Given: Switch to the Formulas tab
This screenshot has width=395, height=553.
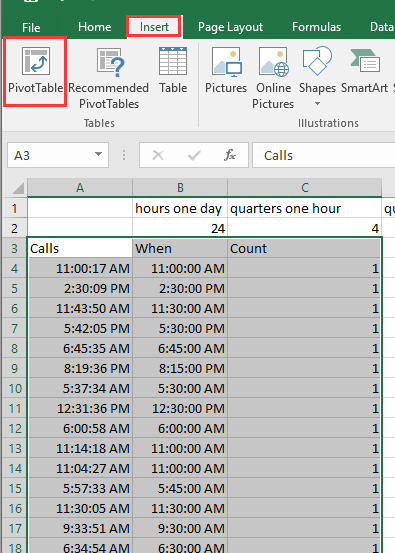Looking at the screenshot, I should (316, 27).
